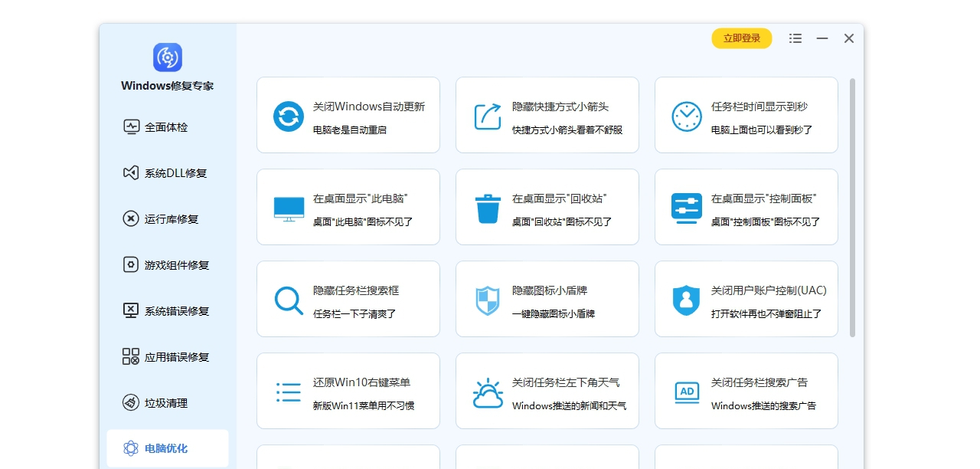Viewport: 980px width, 469px height.
Task: Click the circular refresh icon on 关闭Windows自动更新 card
Action: tap(287, 115)
